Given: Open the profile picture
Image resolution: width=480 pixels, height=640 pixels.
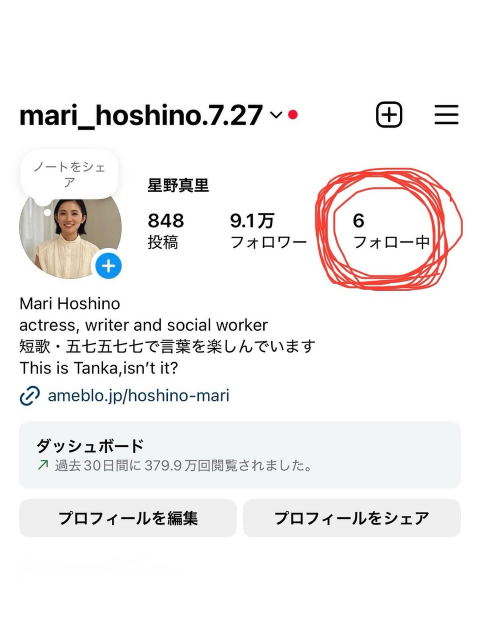Looking at the screenshot, I should coord(70,233).
